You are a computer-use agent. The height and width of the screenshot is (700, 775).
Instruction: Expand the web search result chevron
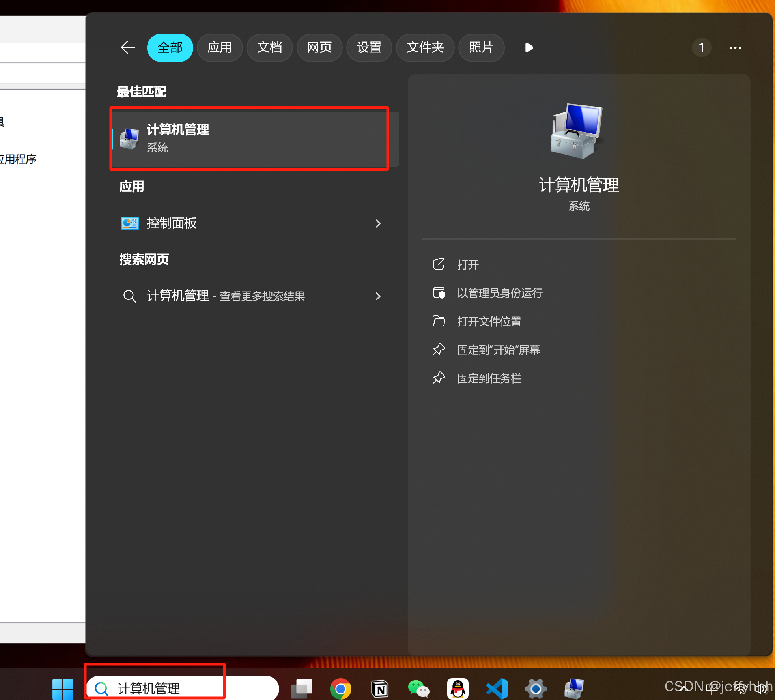pos(378,296)
